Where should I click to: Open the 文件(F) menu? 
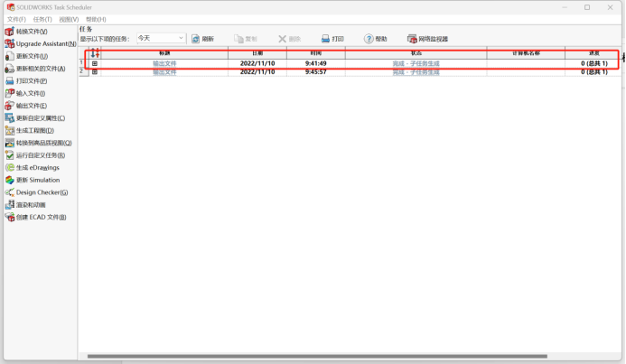coord(16,19)
